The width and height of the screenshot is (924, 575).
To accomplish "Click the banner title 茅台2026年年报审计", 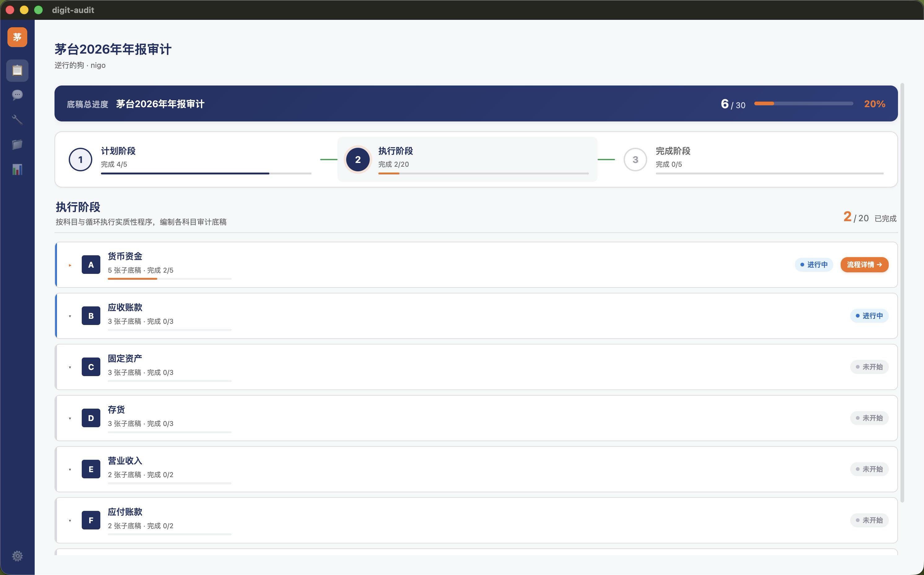I will (x=160, y=104).
